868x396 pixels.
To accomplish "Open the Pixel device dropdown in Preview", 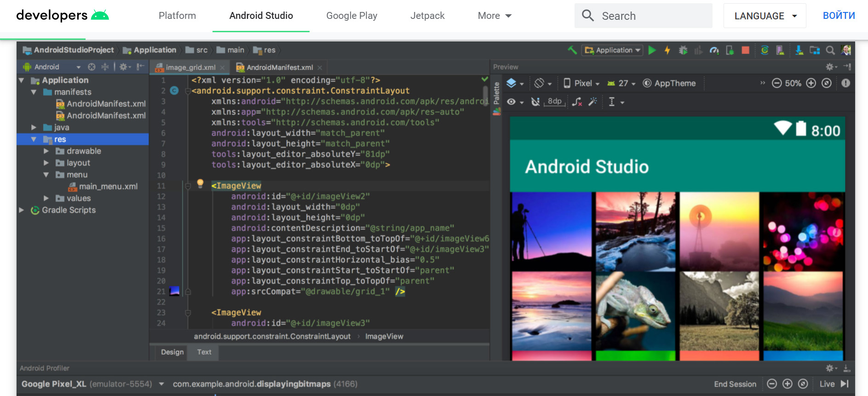I will coord(582,83).
